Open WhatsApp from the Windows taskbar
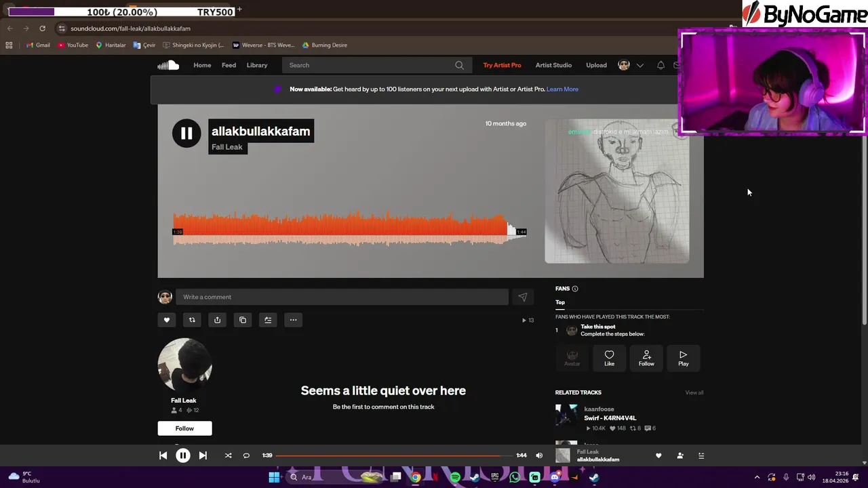Viewport: 868px width, 488px height. 515,477
